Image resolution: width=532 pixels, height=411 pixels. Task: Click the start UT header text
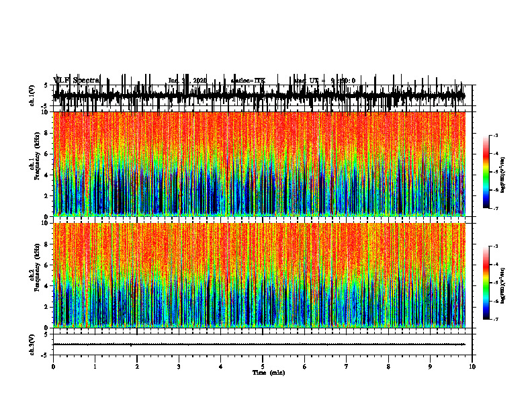(x=325, y=81)
